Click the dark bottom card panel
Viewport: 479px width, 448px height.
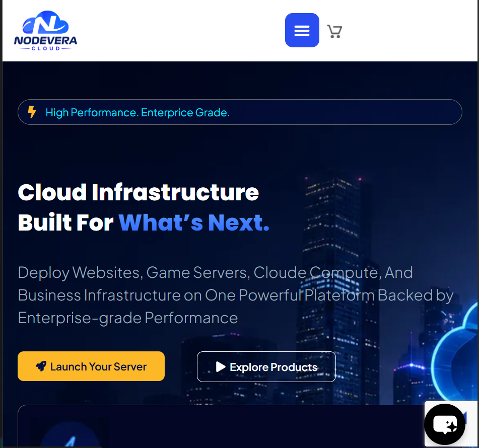point(221,426)
